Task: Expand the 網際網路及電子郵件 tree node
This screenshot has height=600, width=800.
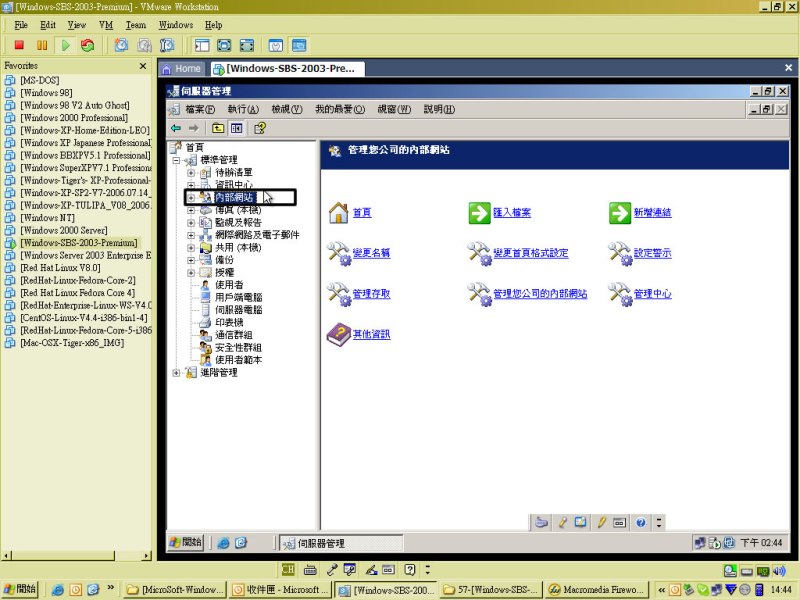Action: click(x=191, y=235)
